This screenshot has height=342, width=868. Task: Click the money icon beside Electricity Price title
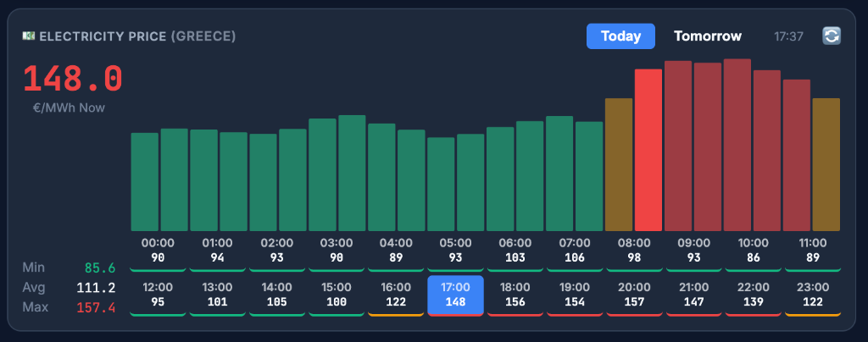click(x=29, y=36)
